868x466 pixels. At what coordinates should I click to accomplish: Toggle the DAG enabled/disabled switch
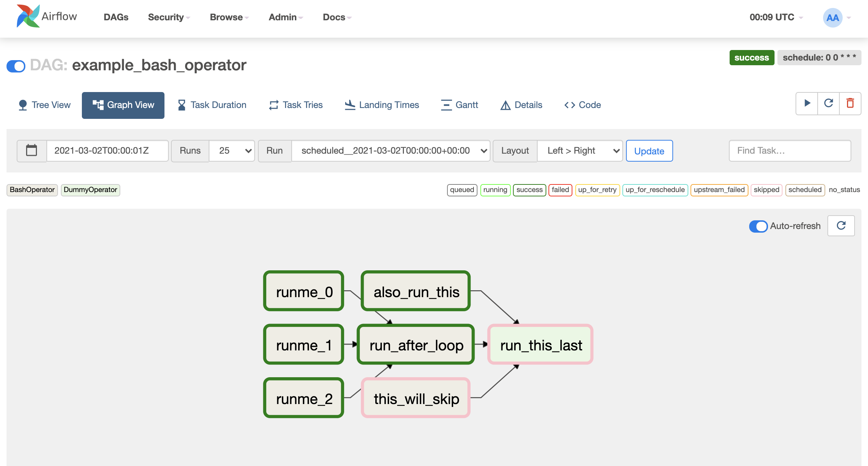coord(16,66)
